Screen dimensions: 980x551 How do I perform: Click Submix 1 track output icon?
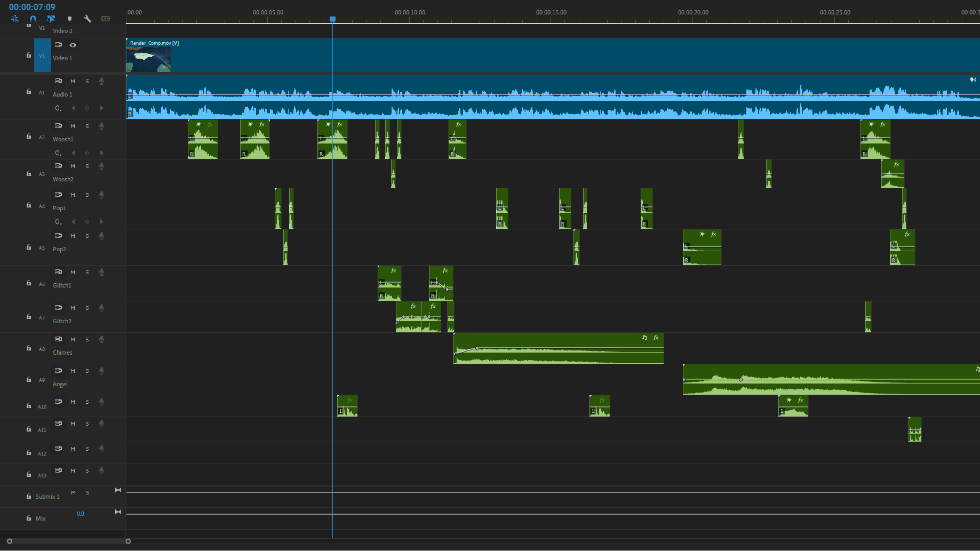(x=118, y=490)
